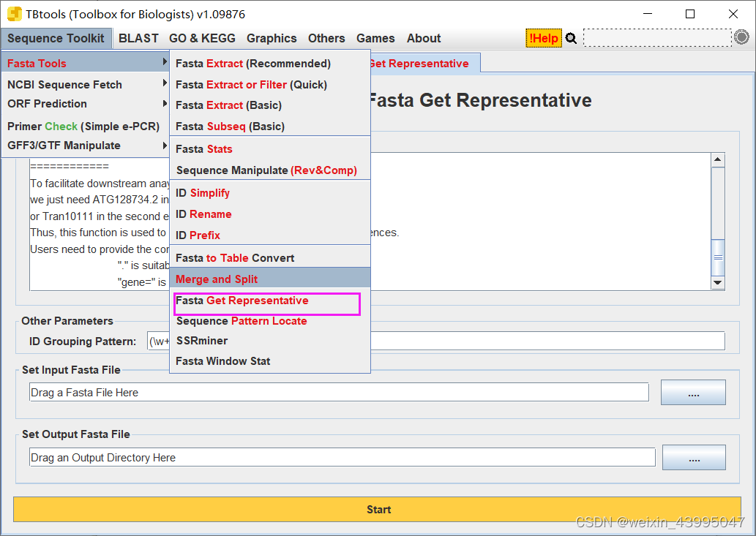The height and width of the screenshot is (536, 756).
Task: Click the ID Grouping Pattern field
Action: pyautogui.click(x=436, y=341)
